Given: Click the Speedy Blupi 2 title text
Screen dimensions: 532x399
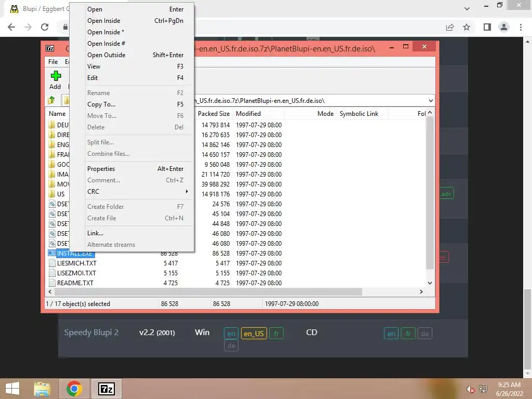Looking at the screenshot, I should [91, 332].
